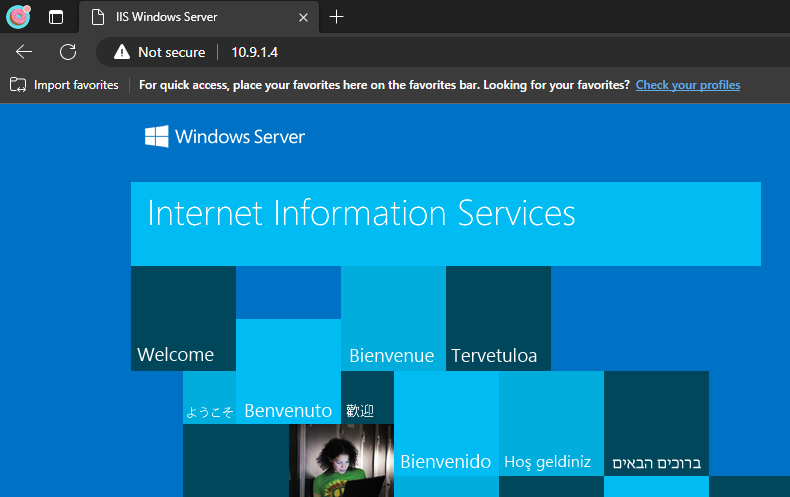Click the Not secure label text
The width and height of the screenshot is (790, 497).
tap(172, 52)
